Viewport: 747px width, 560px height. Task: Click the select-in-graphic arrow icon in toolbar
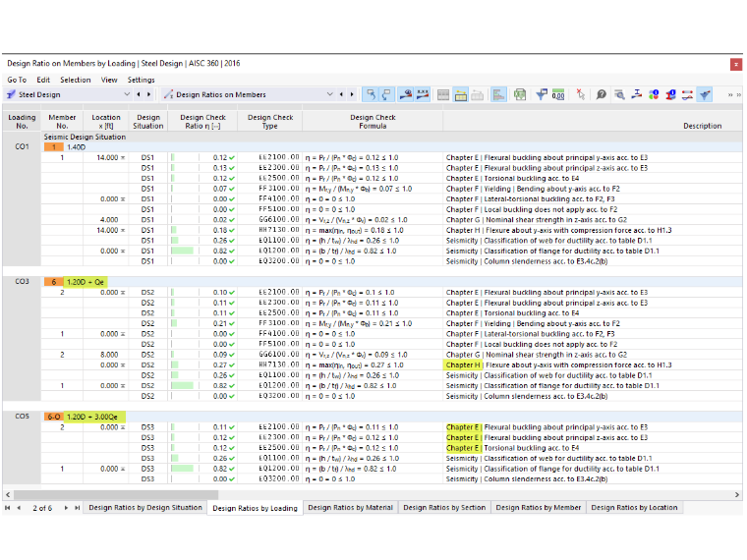(x=371, y=94)
